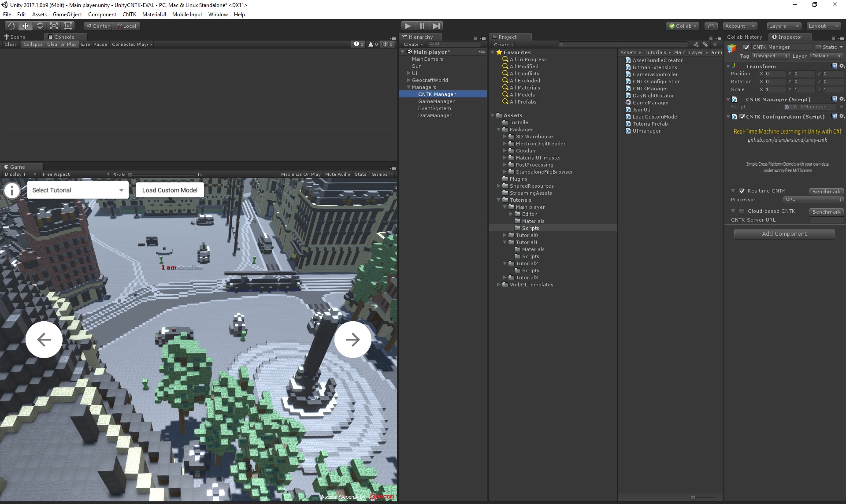Open the Free Aspect dropdown
The height and width of the screenshot is (504, 846).
click(76, 174)
